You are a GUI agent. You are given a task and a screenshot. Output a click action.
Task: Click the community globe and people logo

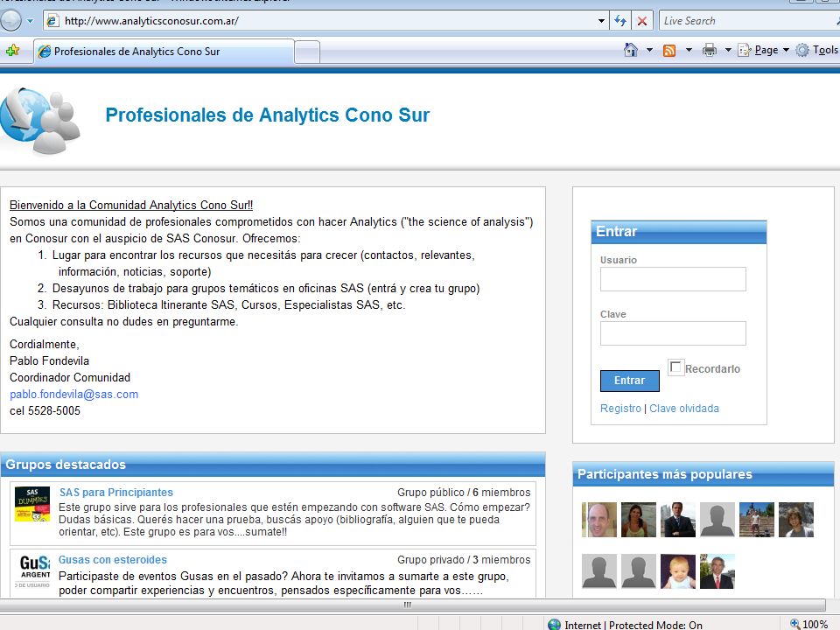pos(40,121)
